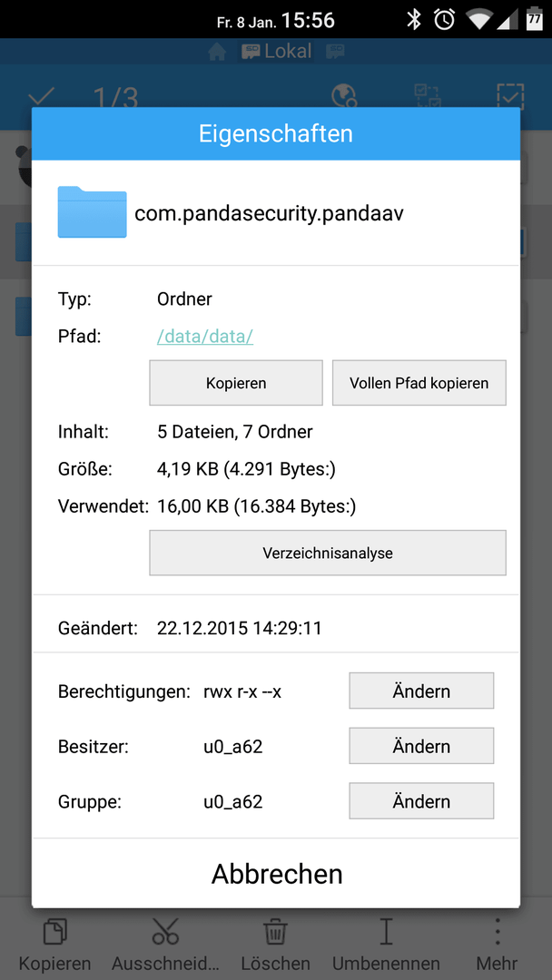Click the com.pandasecurity.pandaav folder icon
The width and height of the screenshot is (552, 980).
pos(93,211)
